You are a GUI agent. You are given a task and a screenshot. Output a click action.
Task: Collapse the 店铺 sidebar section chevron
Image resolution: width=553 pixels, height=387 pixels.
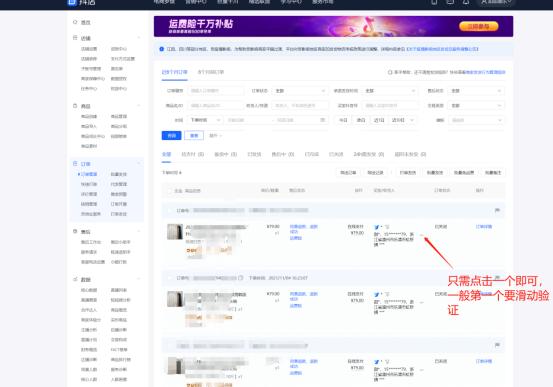click(x=139, y=38)
